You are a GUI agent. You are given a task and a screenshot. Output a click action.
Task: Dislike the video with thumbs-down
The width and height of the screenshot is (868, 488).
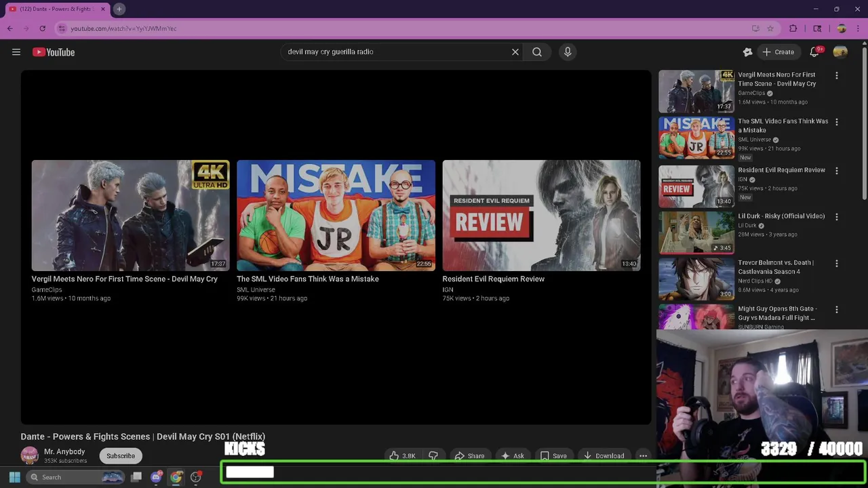click(433, 455)
